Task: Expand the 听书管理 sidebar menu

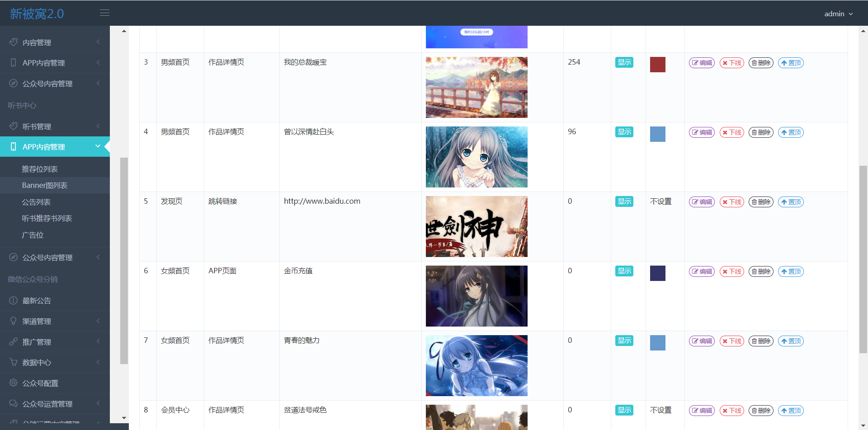Action: pos(55,126)
